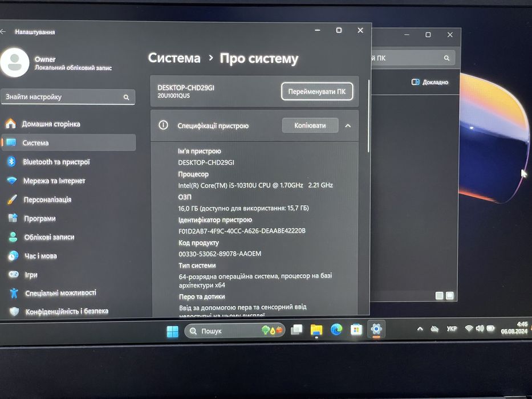Click Локальний обліковий запис label
The width and height of the screenshot is (532, 399).
74,68
